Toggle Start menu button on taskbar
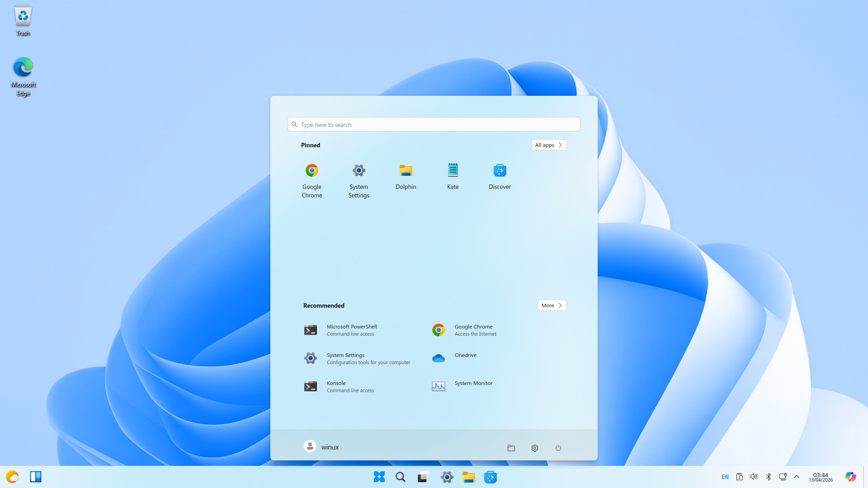Viewport: 868px width, 488px height. pyautogui.click(x=379, y=477)
